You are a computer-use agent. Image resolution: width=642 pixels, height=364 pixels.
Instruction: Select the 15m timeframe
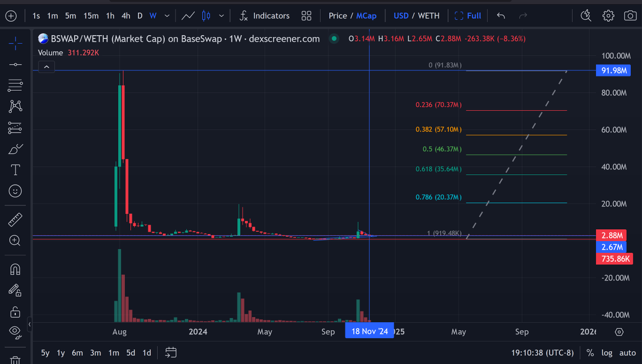pyautogui.click(x=90, y=16)
